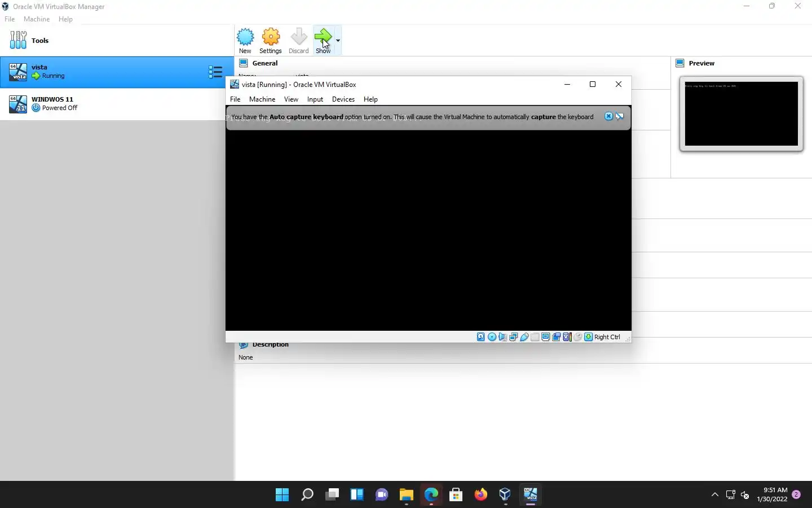Open the Tools entry in the sidebar

click(117, 41)
